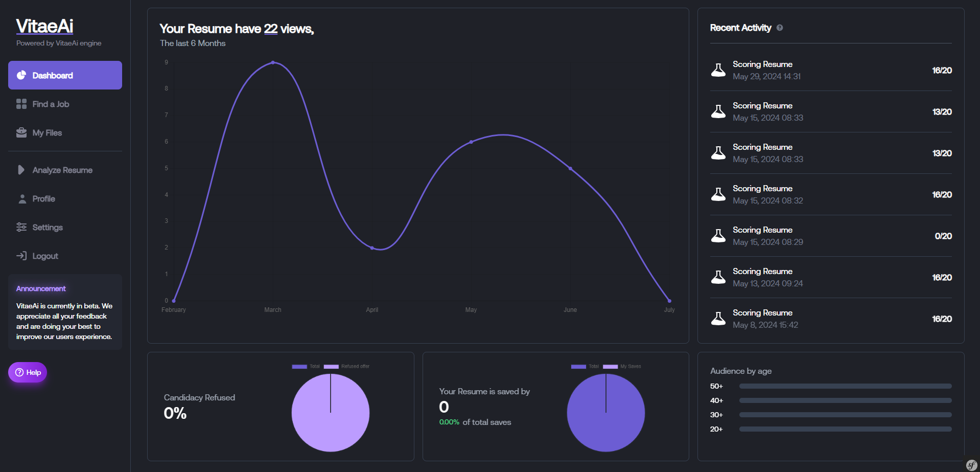The width and height of the screenshot is (980, 472).
Task: Click the dark purple resume saves pie
Action: [x=606, y=413]
